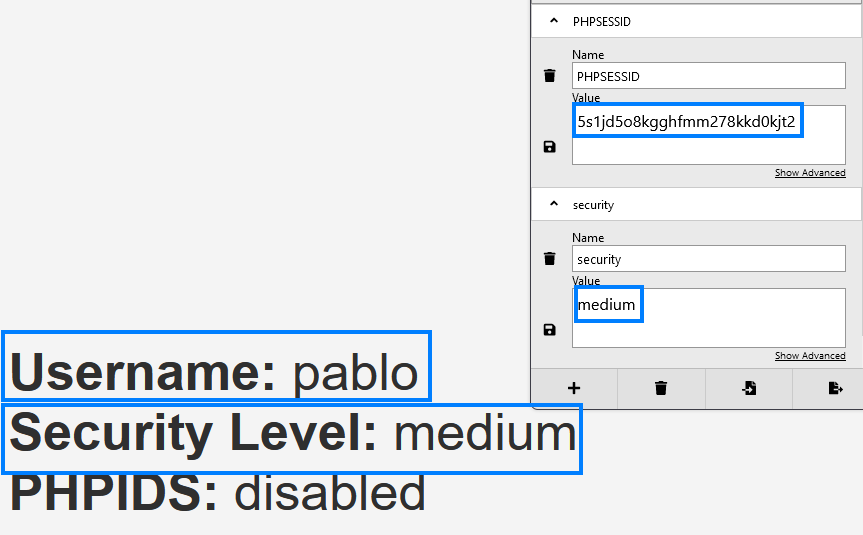
Task: Show Advanced options for security cookie
Action: 809,356
